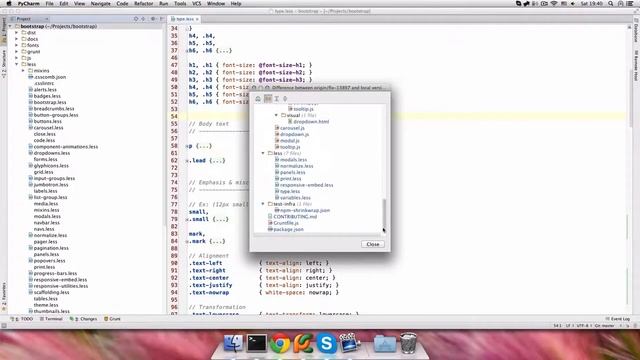Click the collapse-all icon in diff dialog
This screenshot has height=360, width=640.
pos(285,98)
